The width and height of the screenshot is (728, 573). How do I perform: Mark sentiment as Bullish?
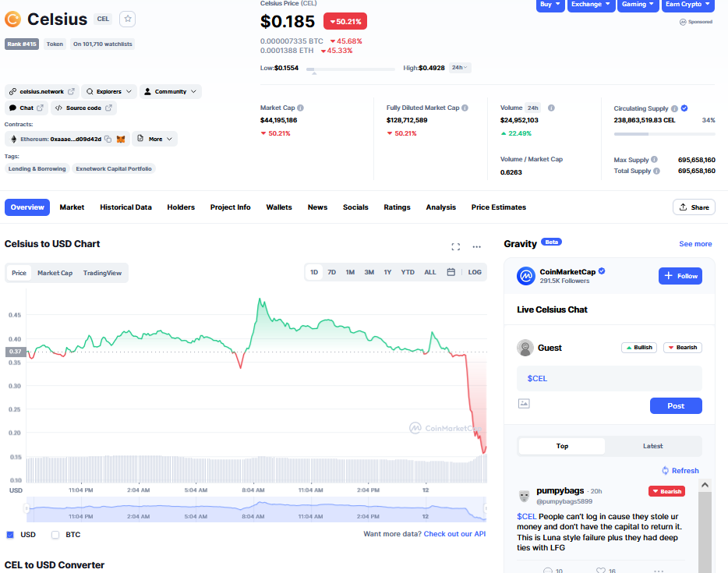[639, 348]
